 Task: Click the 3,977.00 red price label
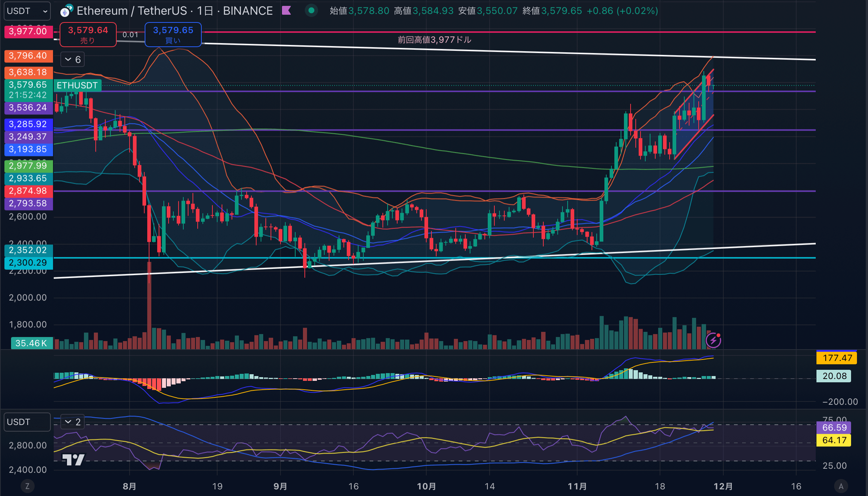coord(28,31)
